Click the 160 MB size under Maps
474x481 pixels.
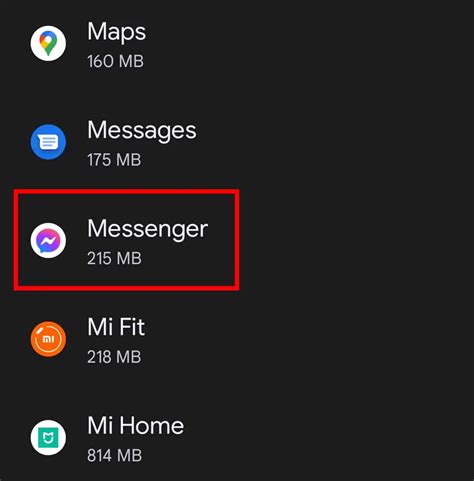coord(116,61)
